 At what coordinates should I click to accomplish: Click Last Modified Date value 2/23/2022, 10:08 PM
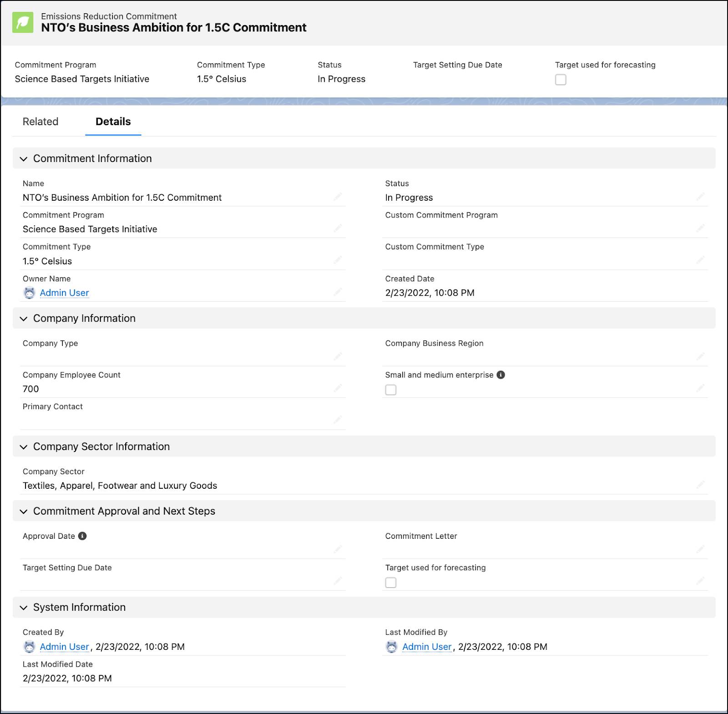pyautogui.click(x=67, y=679)
